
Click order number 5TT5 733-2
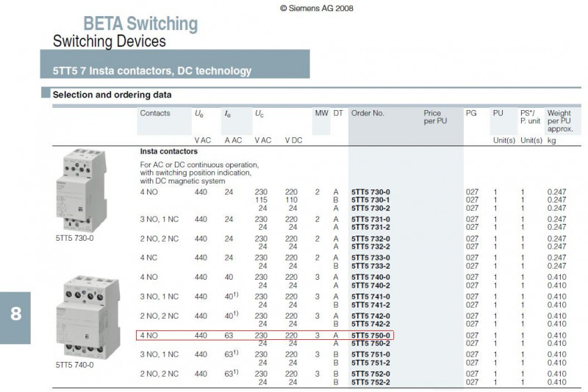pyautogui.click(x=370, y=266)
